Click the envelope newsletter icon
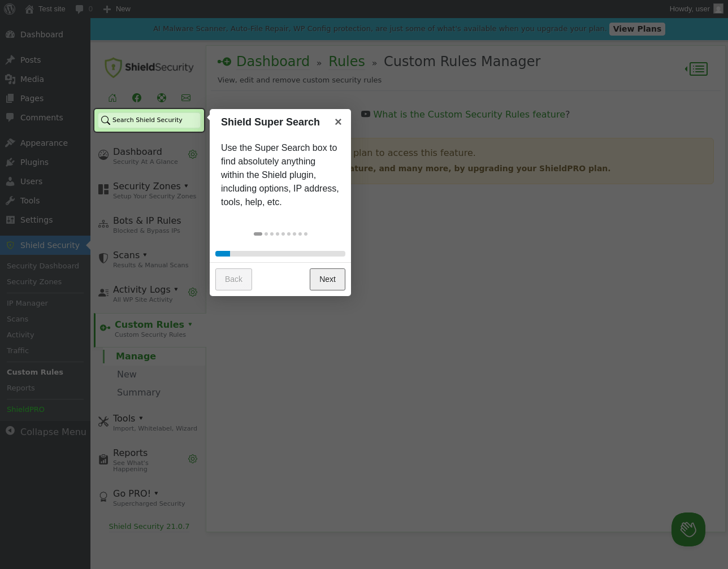Image resolution: width=728 pixels, height=569 pixels. coord(186,98)
